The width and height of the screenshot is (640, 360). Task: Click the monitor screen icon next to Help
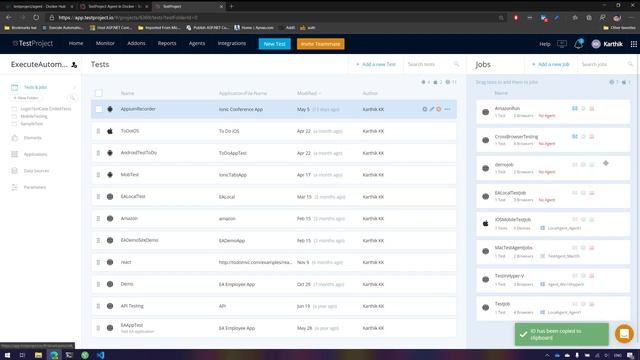[x=562, y=44]
